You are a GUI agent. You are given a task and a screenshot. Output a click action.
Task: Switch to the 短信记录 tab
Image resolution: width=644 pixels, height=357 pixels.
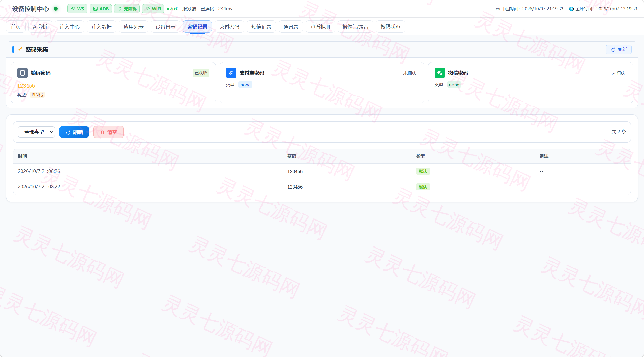click(261, 26)
